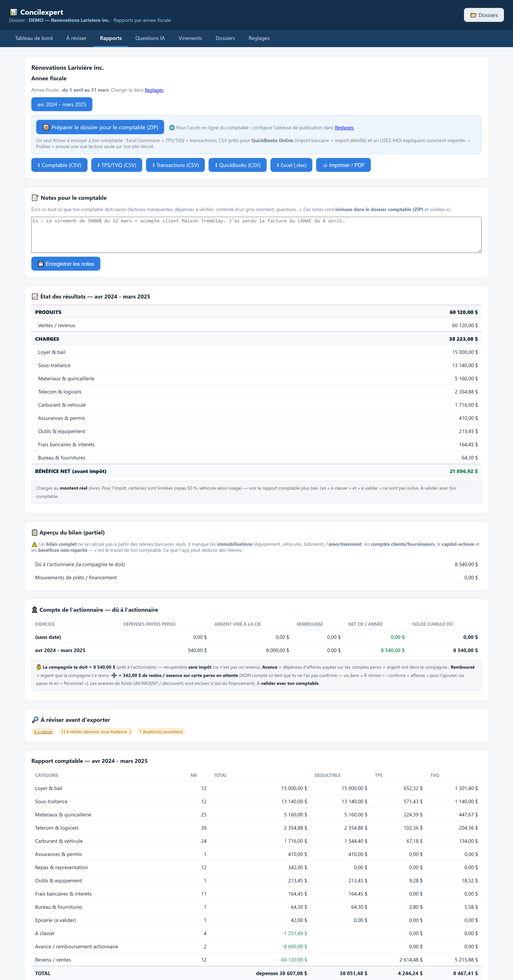Click the money bag icon in shareholder note

click(38, 667)
